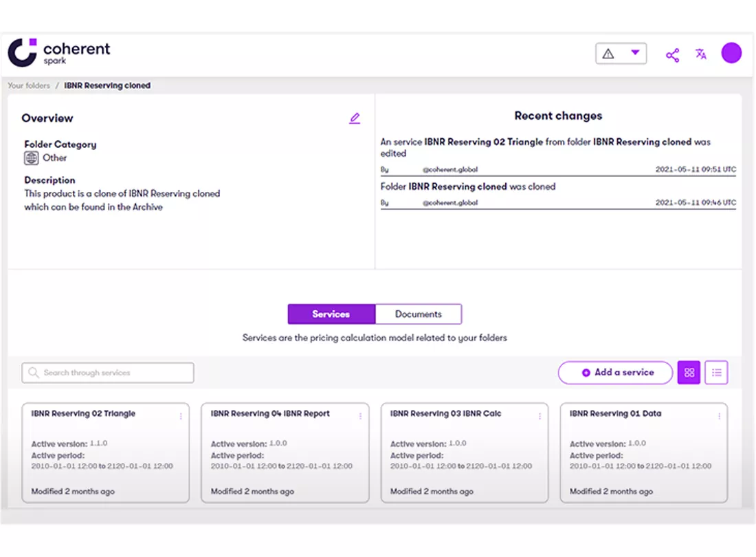756x557 pixels.
Task: Select the Services tab
Action: coord(331,314)
